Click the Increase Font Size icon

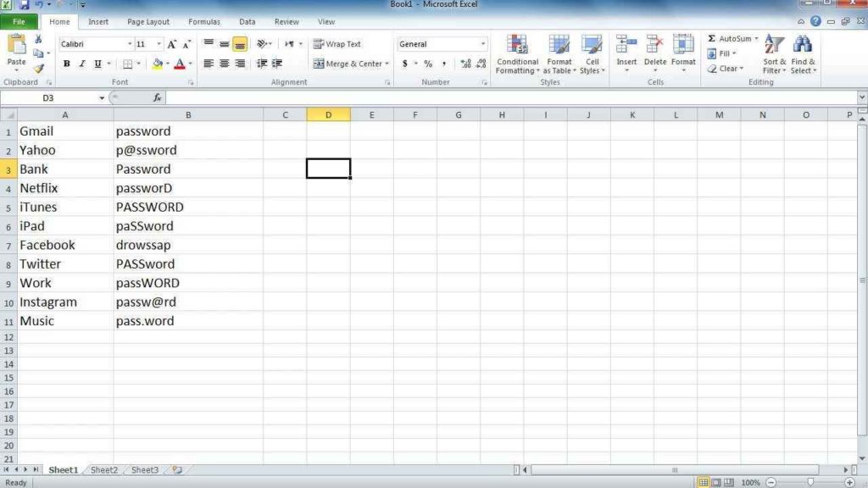click(171, 44)
